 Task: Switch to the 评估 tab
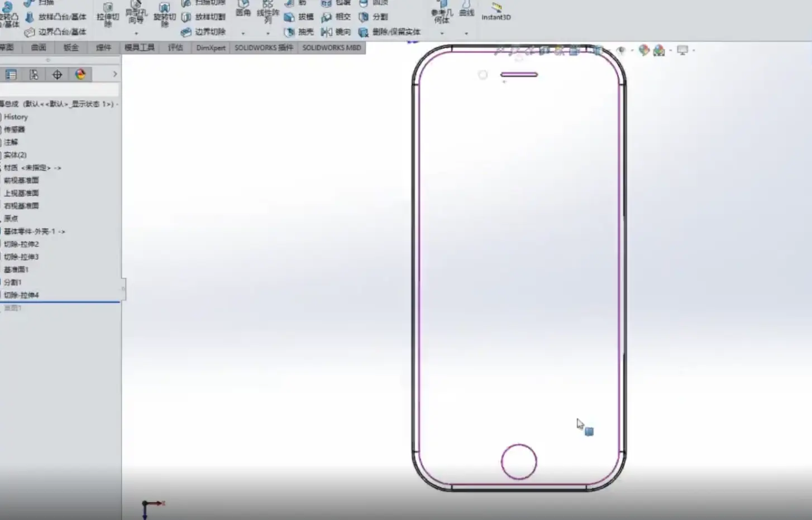tap(175, 48)
